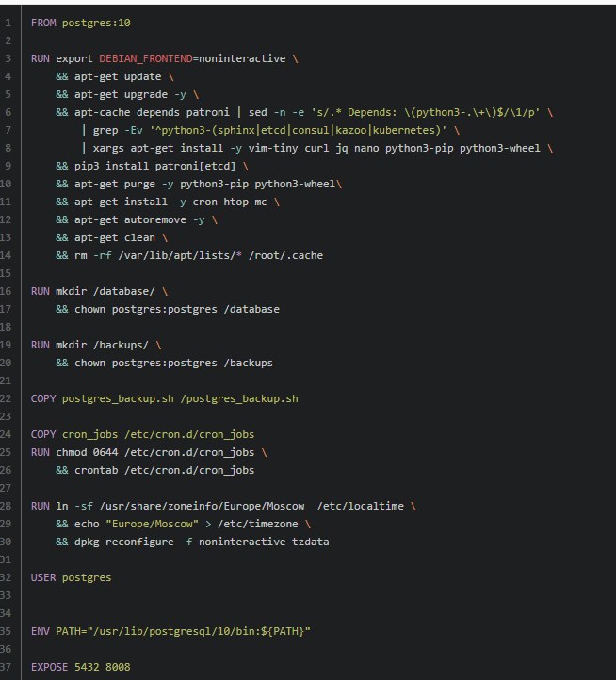Click 'chown postgres:postgres /database' text

[x=176, y=309]
